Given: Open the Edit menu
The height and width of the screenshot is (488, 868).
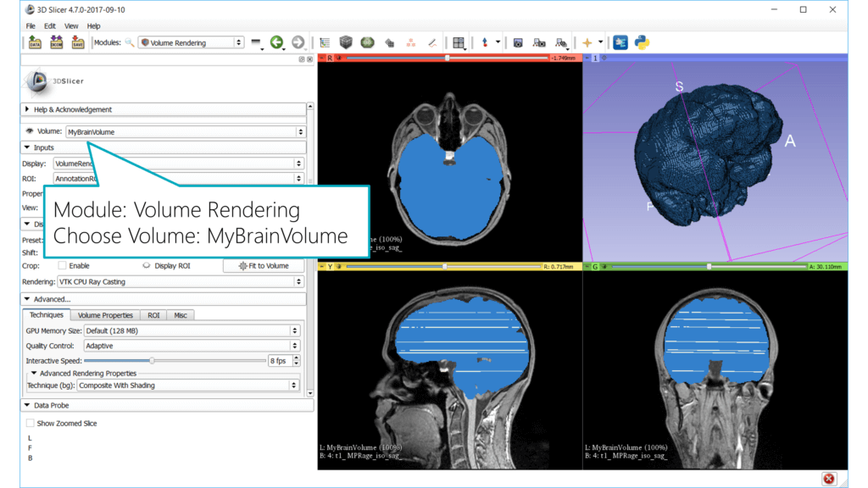Looking at the screenshot, I should [x=49, y=25].
